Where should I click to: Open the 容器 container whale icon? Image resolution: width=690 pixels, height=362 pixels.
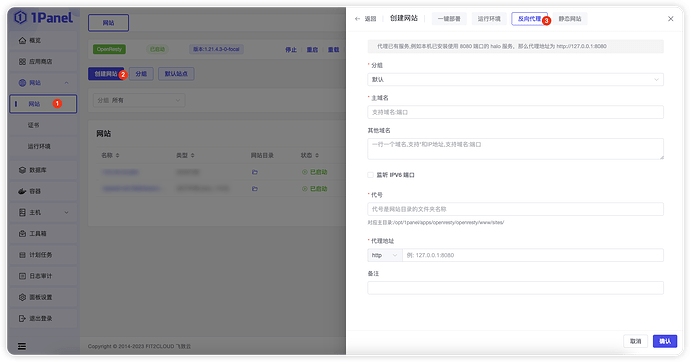[x=22, y=191]
